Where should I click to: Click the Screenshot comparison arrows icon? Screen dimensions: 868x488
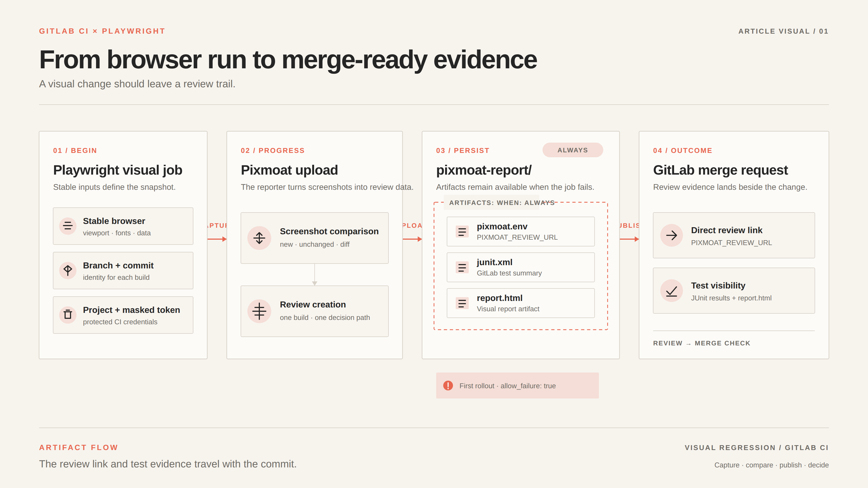point(259,238)
